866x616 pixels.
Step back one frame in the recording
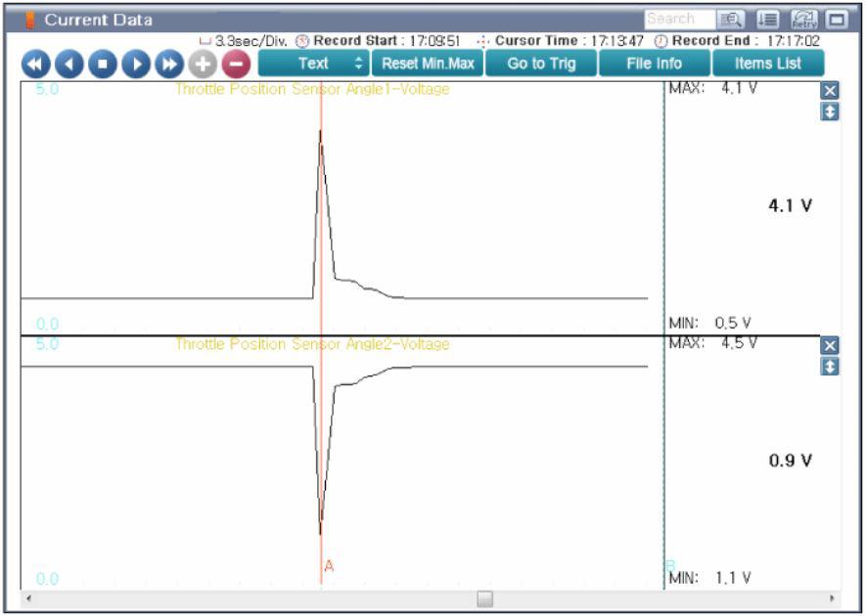pos(69,65)
